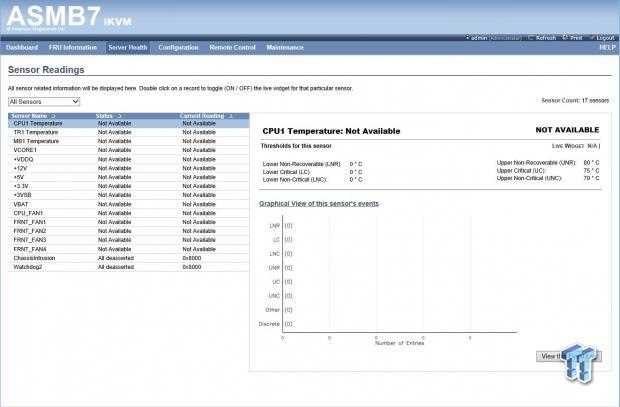Click the Upper Critical (UC) threshold value
This screenshot has width=620, height=407.
point(591,171)
